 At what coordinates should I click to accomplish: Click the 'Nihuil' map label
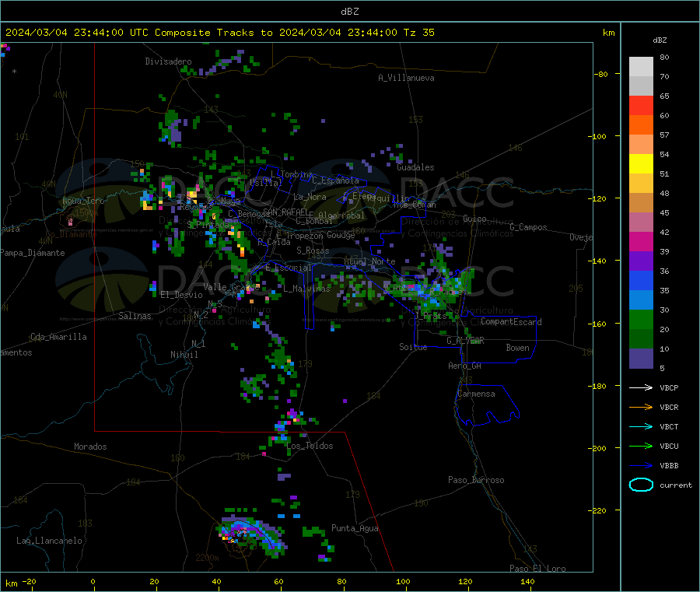[184, 355]
